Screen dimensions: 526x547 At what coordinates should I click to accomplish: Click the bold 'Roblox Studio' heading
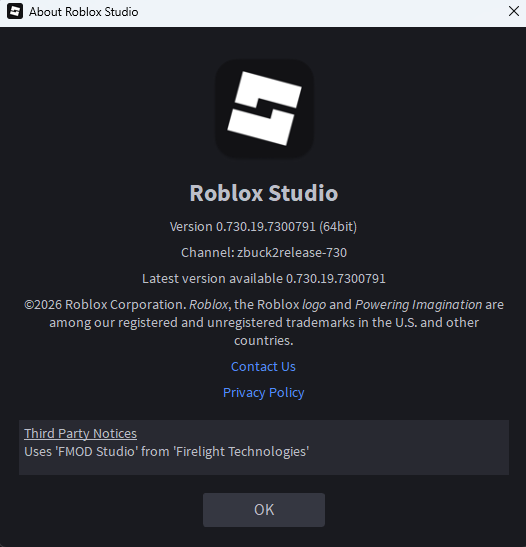[x=264, y=193]
